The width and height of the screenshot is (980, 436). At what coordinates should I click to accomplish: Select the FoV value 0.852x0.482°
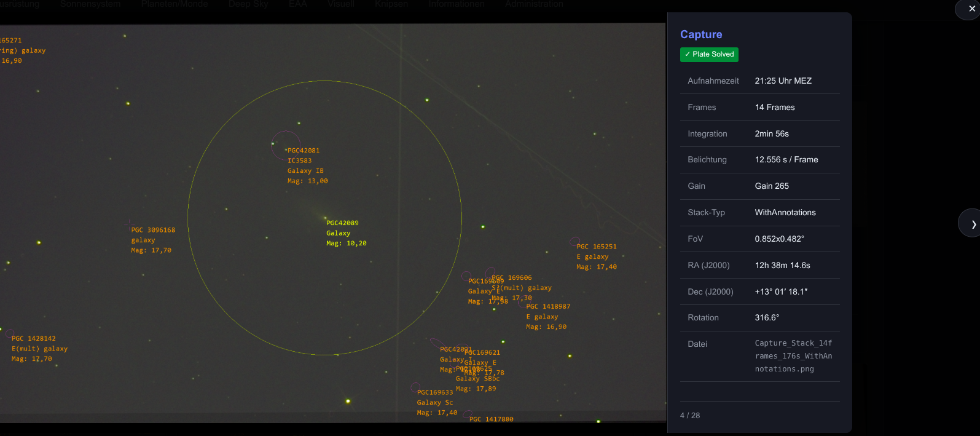pyautogui.click(x=780, y=239)
